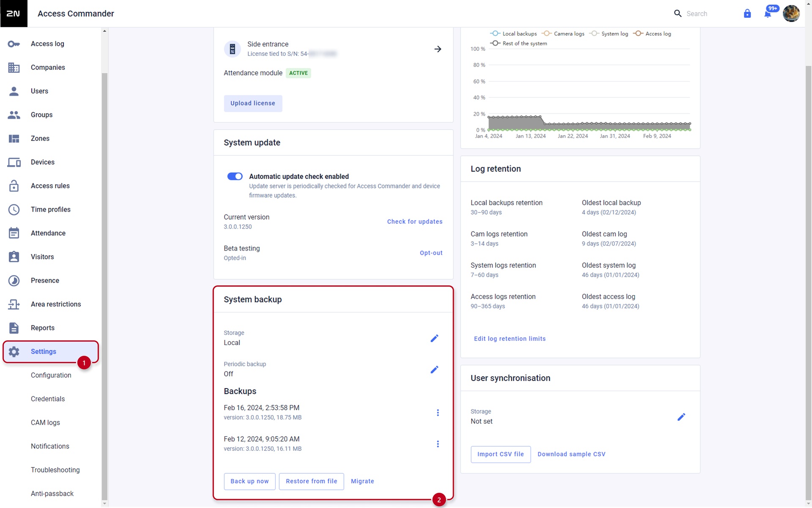Click the Attendance calendar icon
812x508 pixels.
14,233
